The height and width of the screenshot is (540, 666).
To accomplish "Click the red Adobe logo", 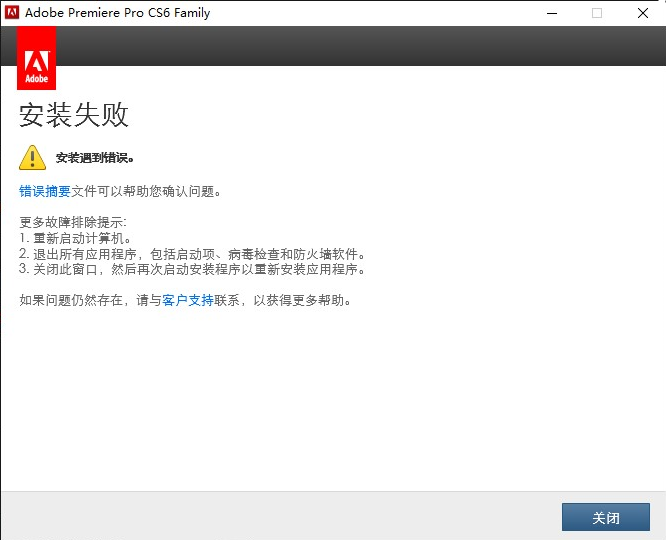I will 37,58.
